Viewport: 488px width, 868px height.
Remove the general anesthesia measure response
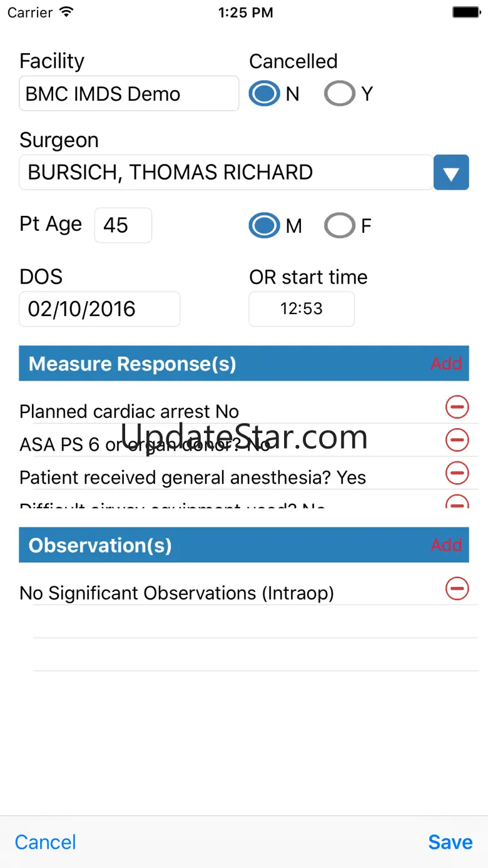(x=457, y=472)
